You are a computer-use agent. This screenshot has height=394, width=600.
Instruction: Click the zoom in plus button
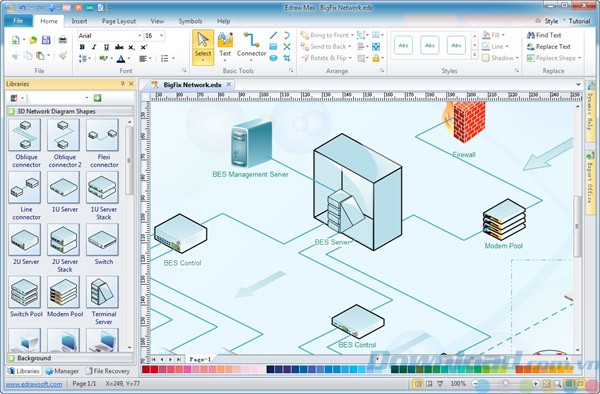535,384
